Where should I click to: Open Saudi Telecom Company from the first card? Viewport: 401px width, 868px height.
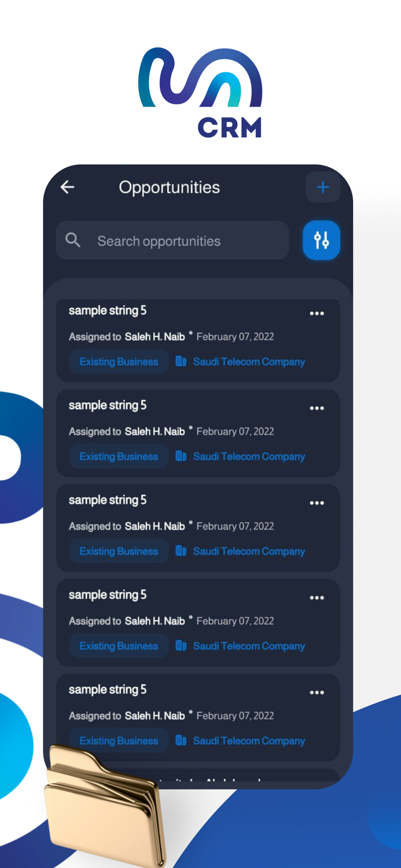point(249,361)
